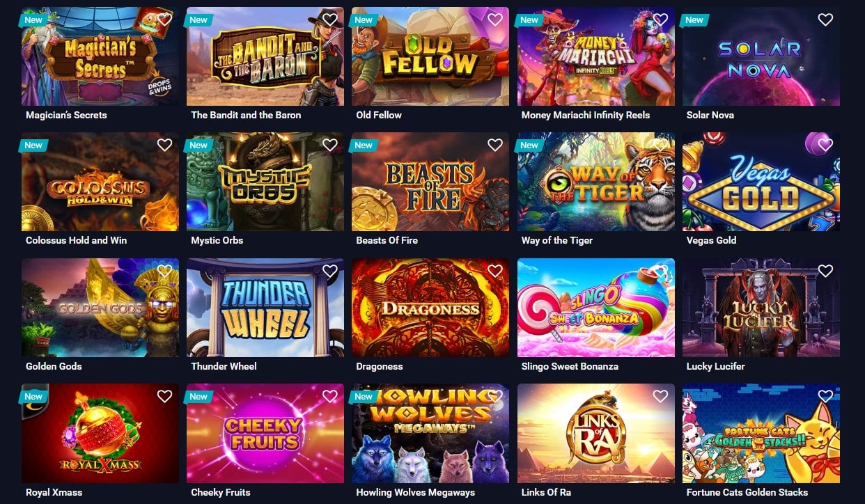Mark Thunder Wheel as favorite with heart
The image size is (865, 504).
click(330, 271)
